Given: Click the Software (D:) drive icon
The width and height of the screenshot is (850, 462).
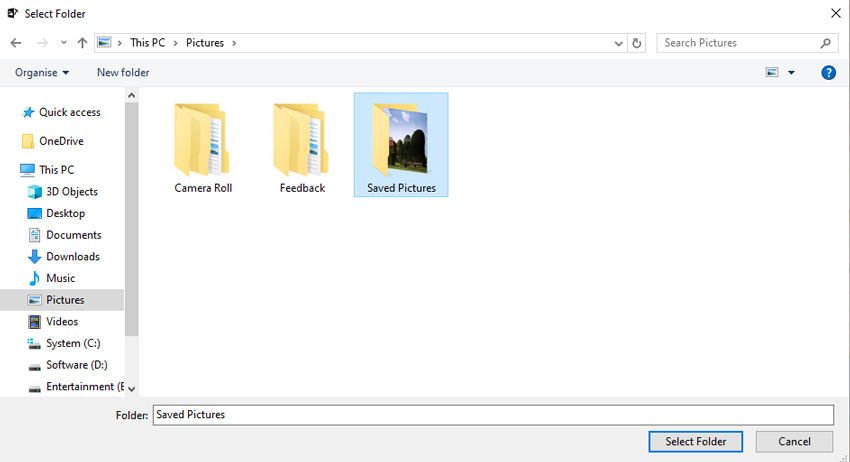Looking at the screenshot, I should point(34,367).
